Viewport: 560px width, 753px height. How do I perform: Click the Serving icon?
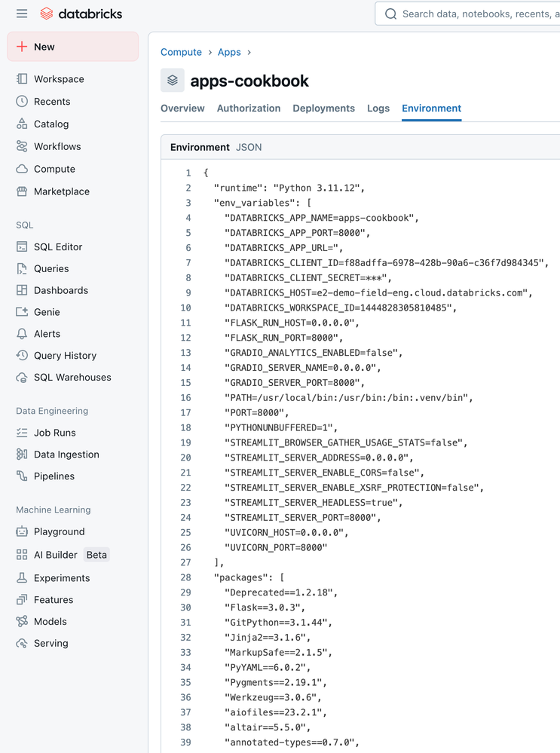click(22, 643)
